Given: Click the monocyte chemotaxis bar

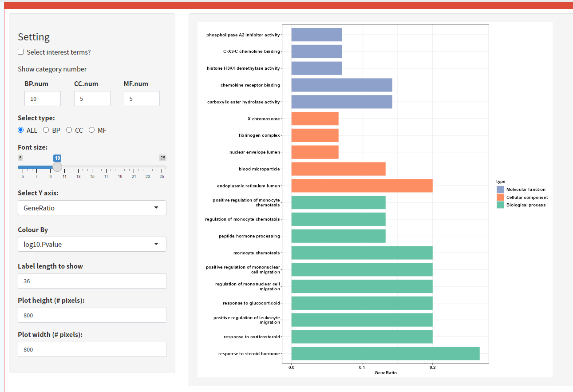Looking at the screenshot, I should tap(362, 253).
